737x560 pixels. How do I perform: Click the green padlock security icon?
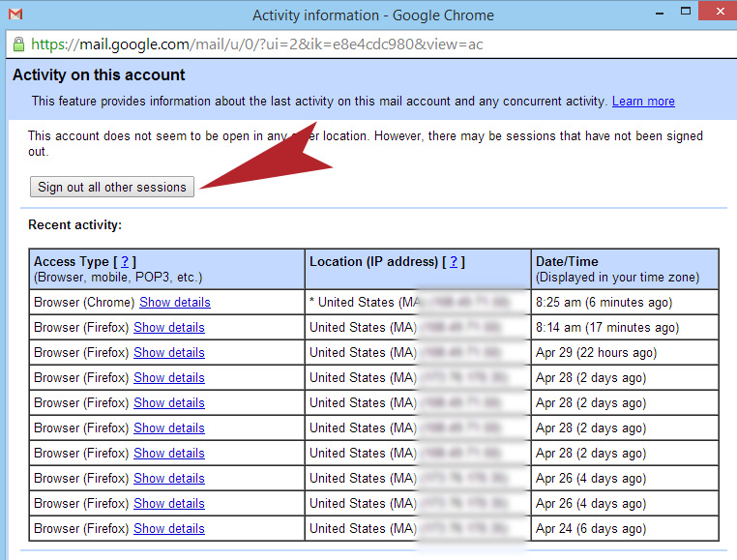click(18, 44)
